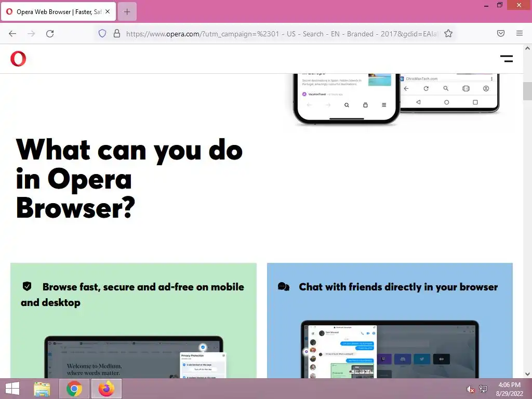Click the Opera logo on the page header
Screen dimensions: 532x399
pos(18,59)
